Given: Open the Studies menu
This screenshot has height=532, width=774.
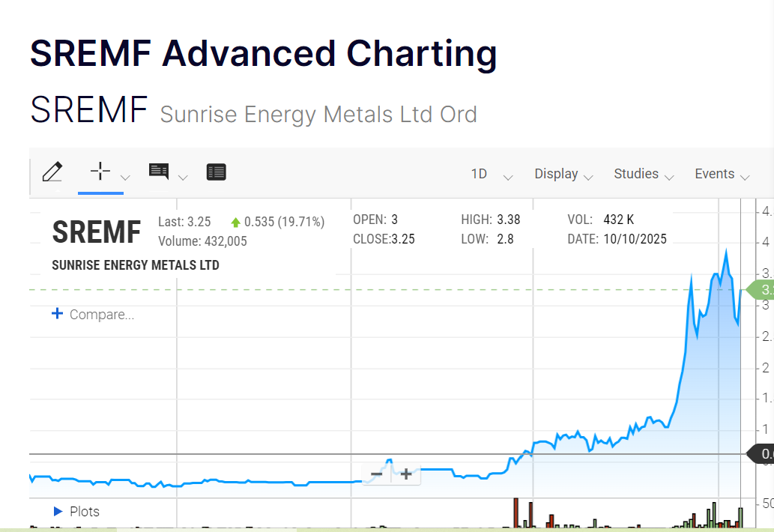Looking at the screenshot, I should coord(643,174).
